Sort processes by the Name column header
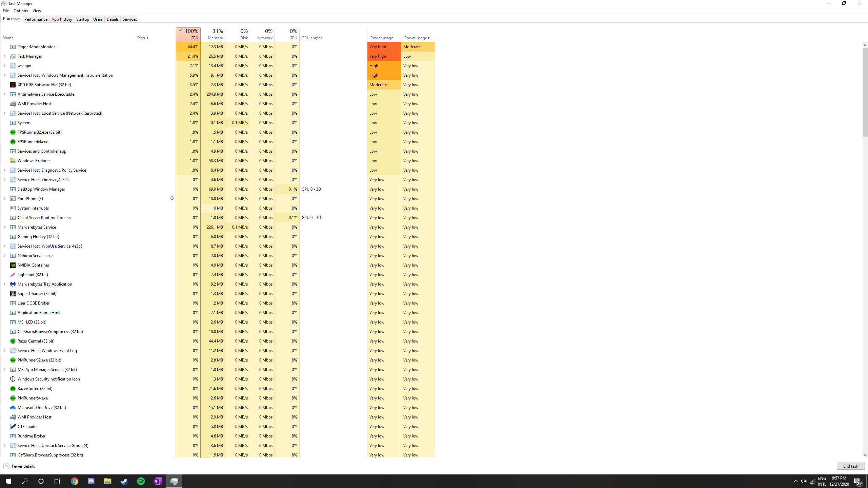This screenshot has width=868, height=488. pyautogui.click(x=68, y=35)
